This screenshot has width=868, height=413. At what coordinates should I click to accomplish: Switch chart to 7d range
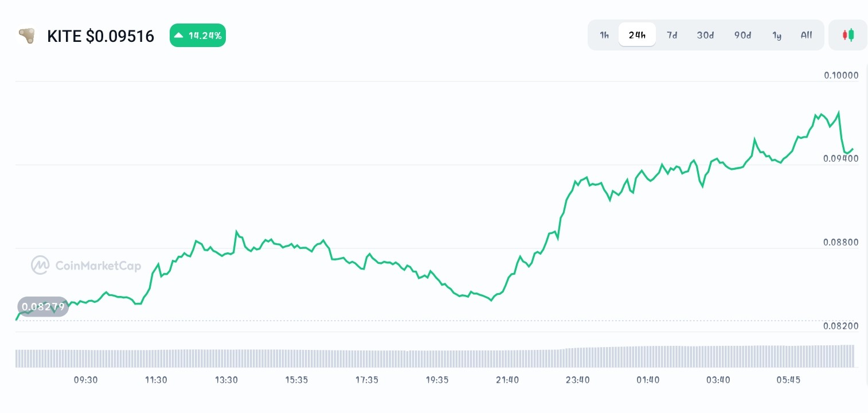coord(672,35)
